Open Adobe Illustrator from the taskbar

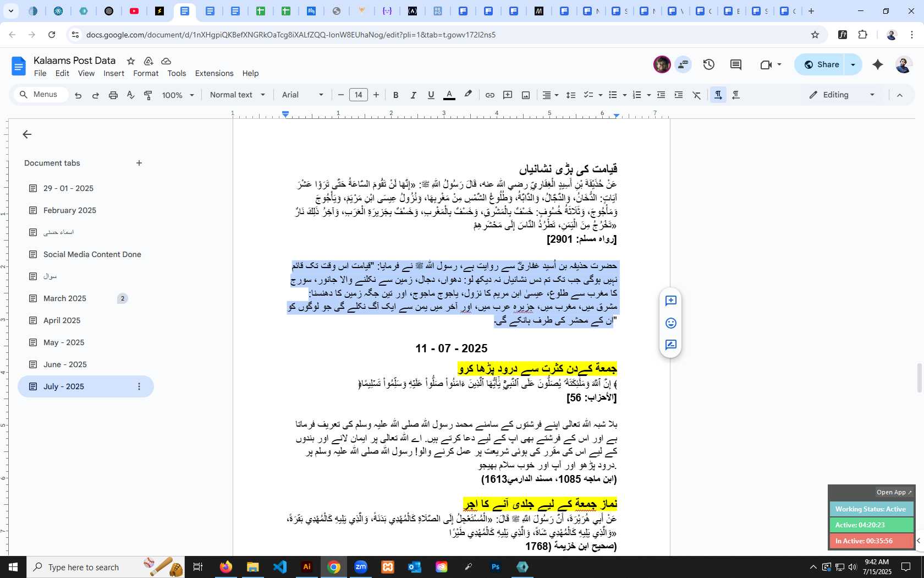pos(307,567)
